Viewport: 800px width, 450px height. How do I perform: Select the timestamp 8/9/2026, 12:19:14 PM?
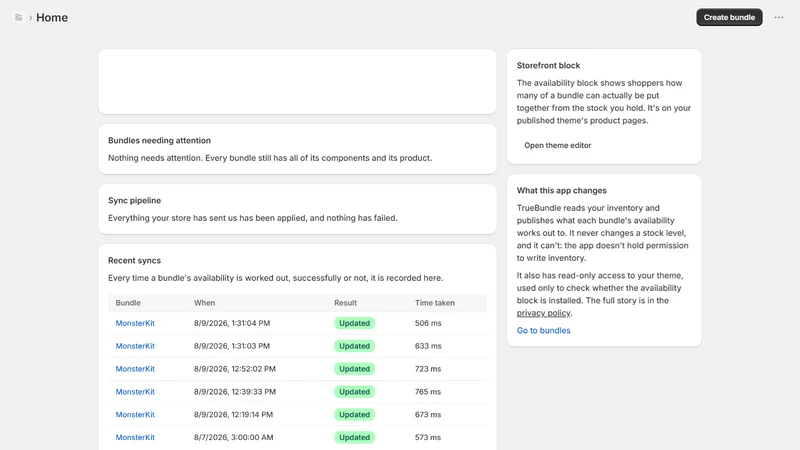[x=233, y=415]
